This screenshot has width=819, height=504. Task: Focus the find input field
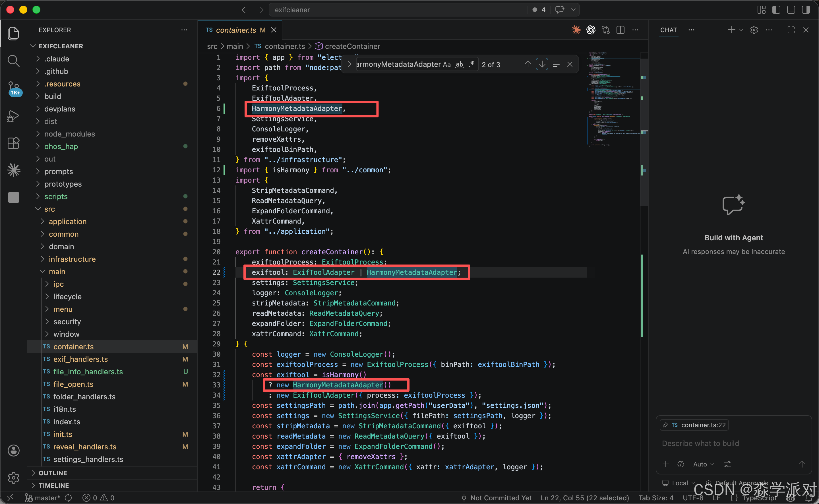(x=399, y=64)
